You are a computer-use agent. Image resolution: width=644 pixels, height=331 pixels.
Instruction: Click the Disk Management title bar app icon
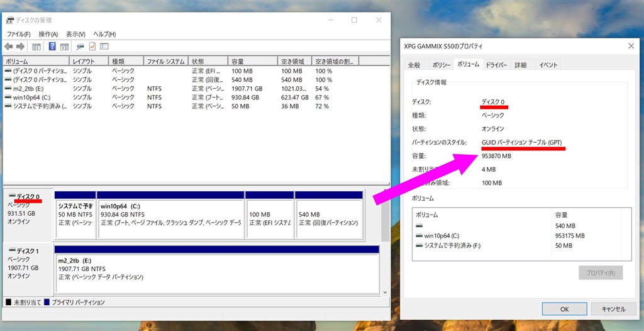pos(10,20)
